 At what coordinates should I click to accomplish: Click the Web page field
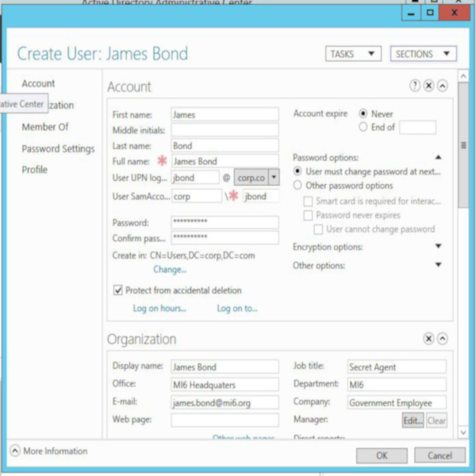(225, 420)
